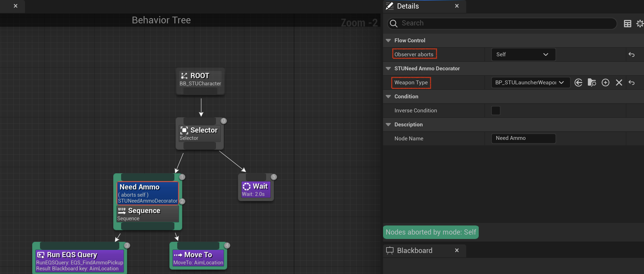Click the Behavior Tree graph title
This screenshot has width=644, height=274.
161,20
